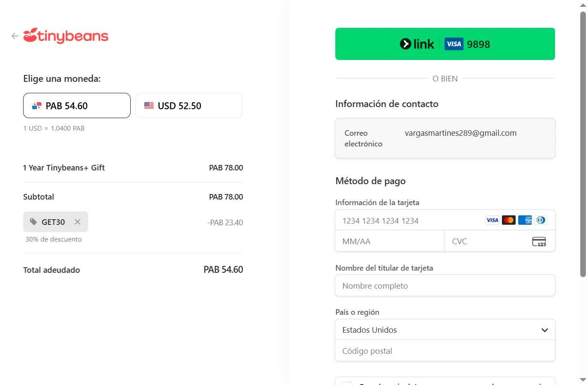Click the GET30 coupon tag icon
Viewport: 588px width, 385px height.
[33, 222]
